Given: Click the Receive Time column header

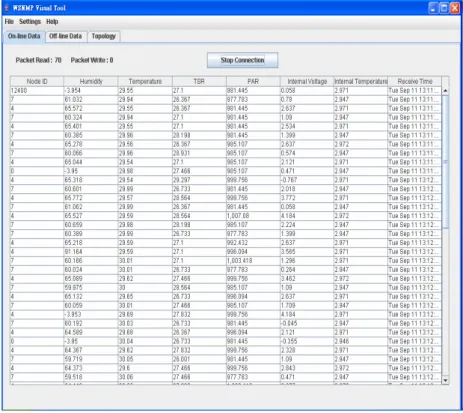Looking at the screenshot, I should click(415, 81).
